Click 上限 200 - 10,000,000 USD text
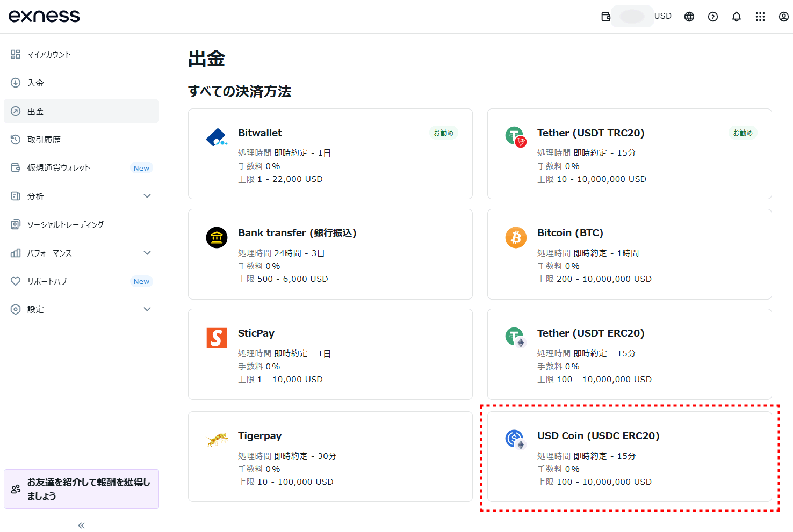 tap(594, 279)
